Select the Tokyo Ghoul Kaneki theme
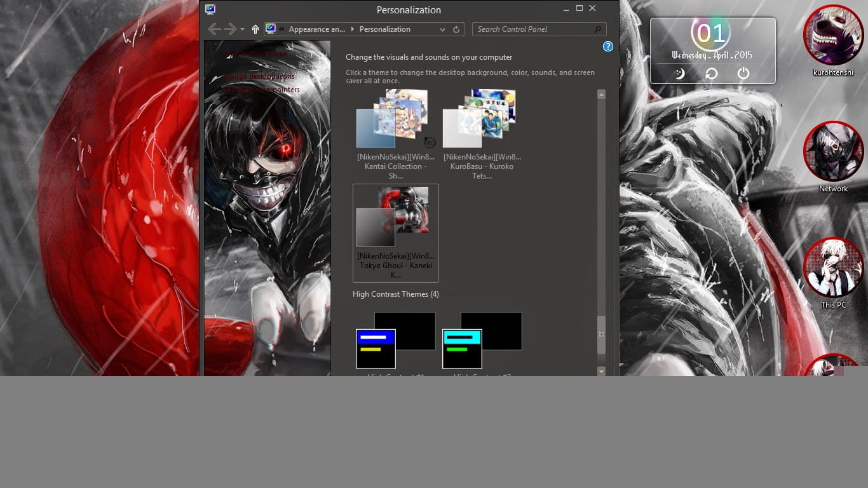The height and width of the screenshot is (488, 868). (x=396, y=233)
